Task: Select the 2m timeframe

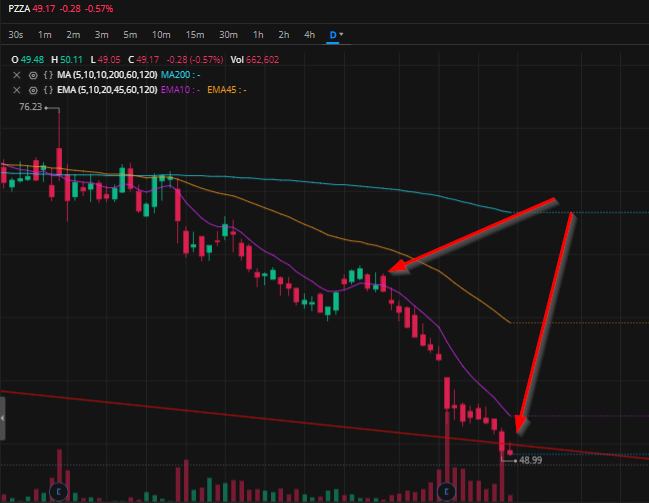Action: 73,35
